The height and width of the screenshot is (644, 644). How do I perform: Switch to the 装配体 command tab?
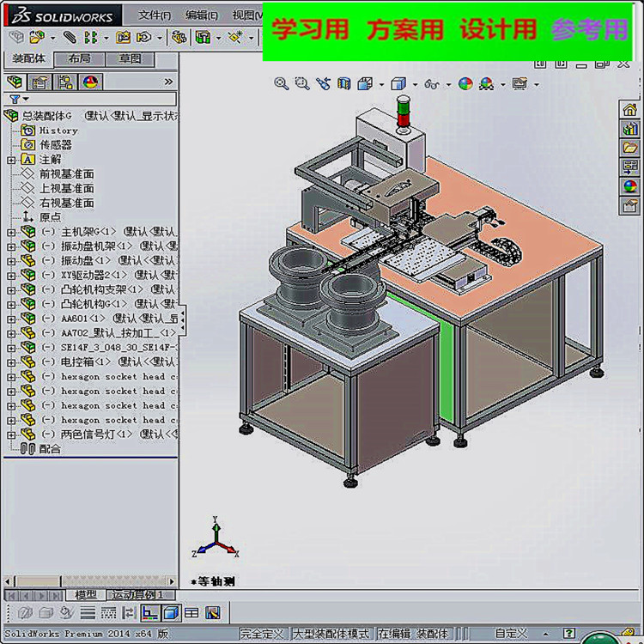tap(28, 58)
